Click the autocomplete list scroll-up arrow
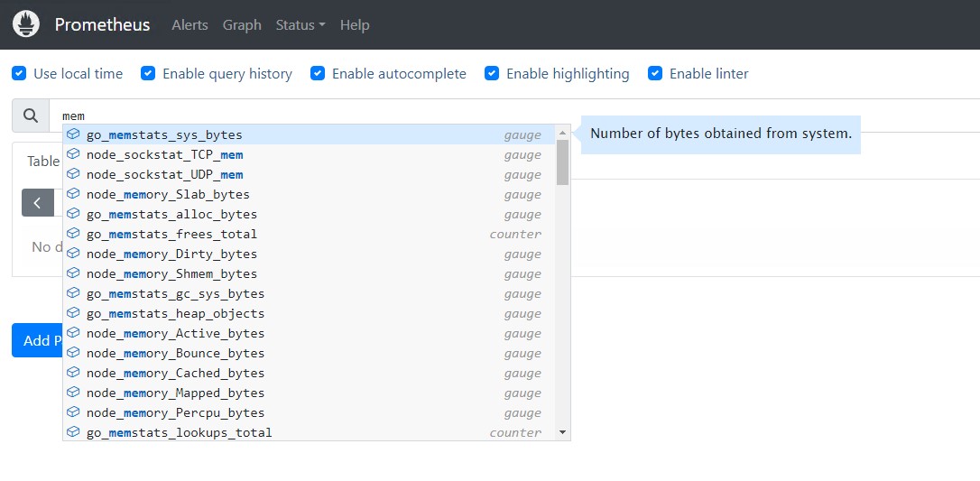This screenshot has width=980, height=481. (562, 133)
